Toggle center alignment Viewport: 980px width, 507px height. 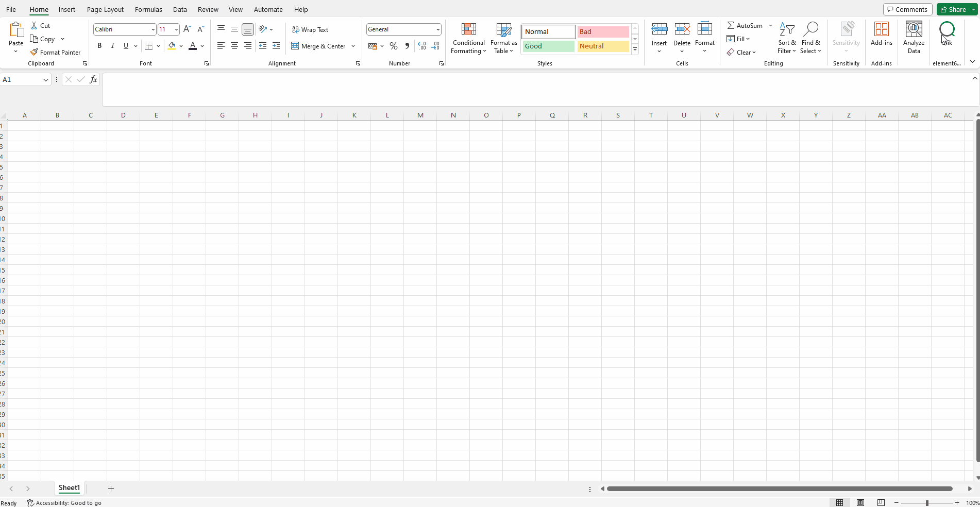[x=234, y=46]
